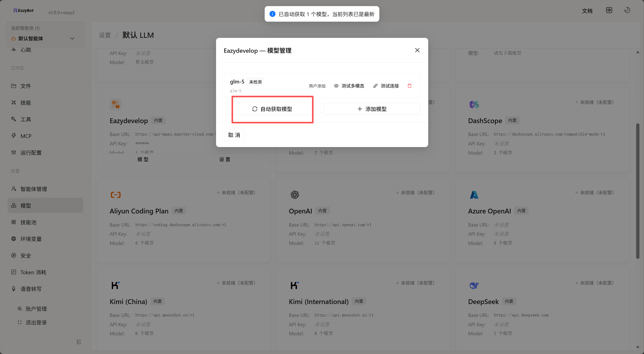Click the 智能体管理 user icon
Screen dimensions: 644x354
pyautogui.click(x=14, y=189)
